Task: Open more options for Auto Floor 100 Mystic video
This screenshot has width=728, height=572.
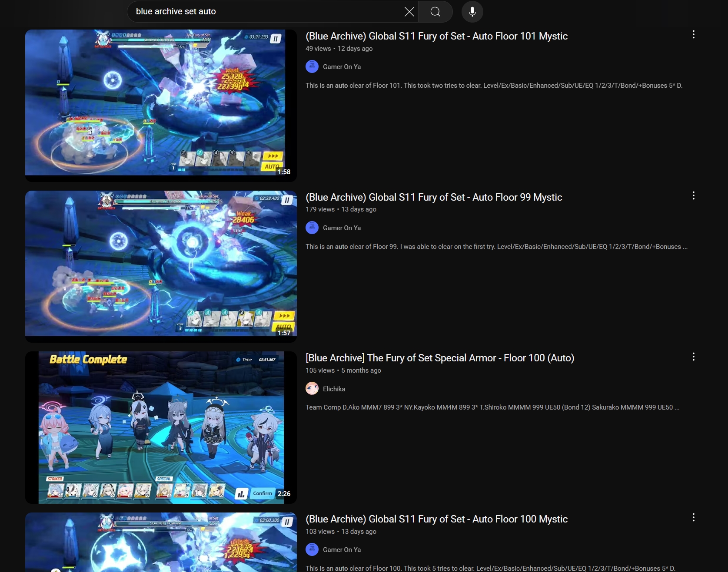Action: pos(693,518)
